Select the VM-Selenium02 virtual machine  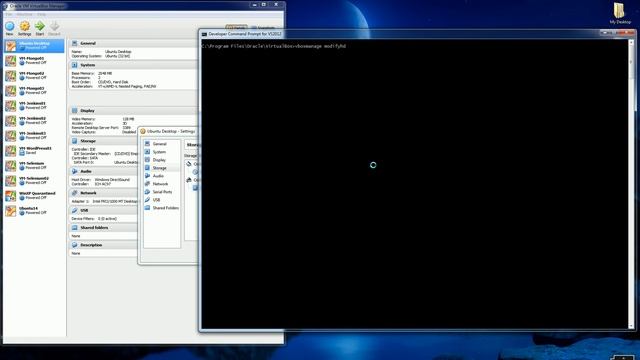(x=34, y=180)
